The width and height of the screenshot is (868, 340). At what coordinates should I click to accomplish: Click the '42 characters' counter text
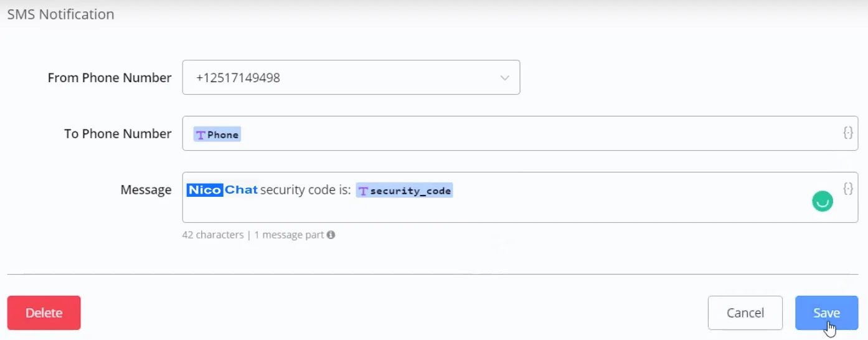213,235
